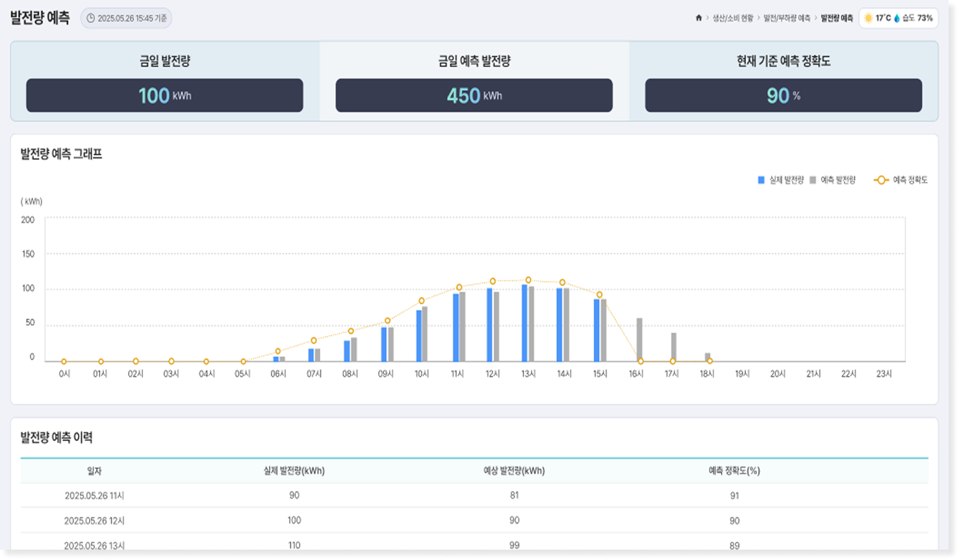Toggle 예측 정확도 series label in legend
This screenshot has height=560, width=959.
pyautogui.click(x=910, y=180)
